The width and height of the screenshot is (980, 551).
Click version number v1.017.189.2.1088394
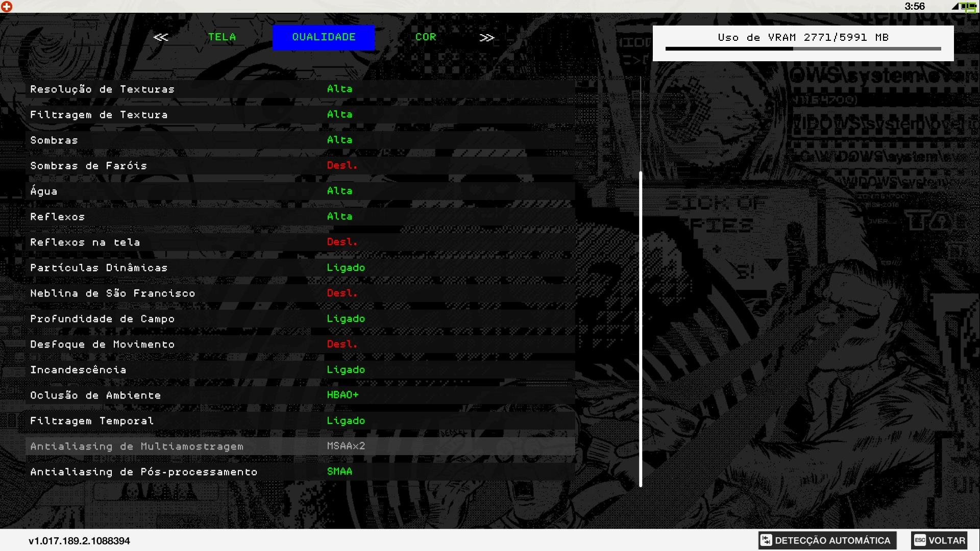pyautogui.click(x=79, y=541)
